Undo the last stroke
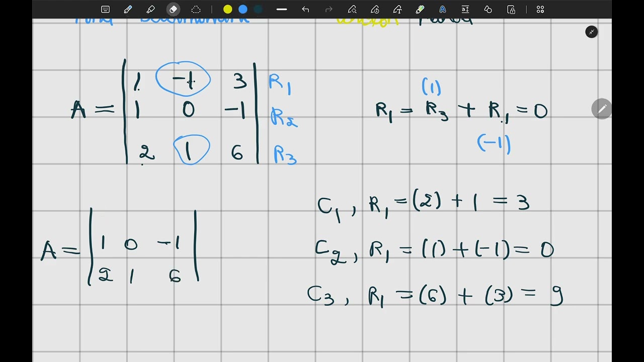Image resolution: width=644 pixels, height=362 pixels. [305, 10]
